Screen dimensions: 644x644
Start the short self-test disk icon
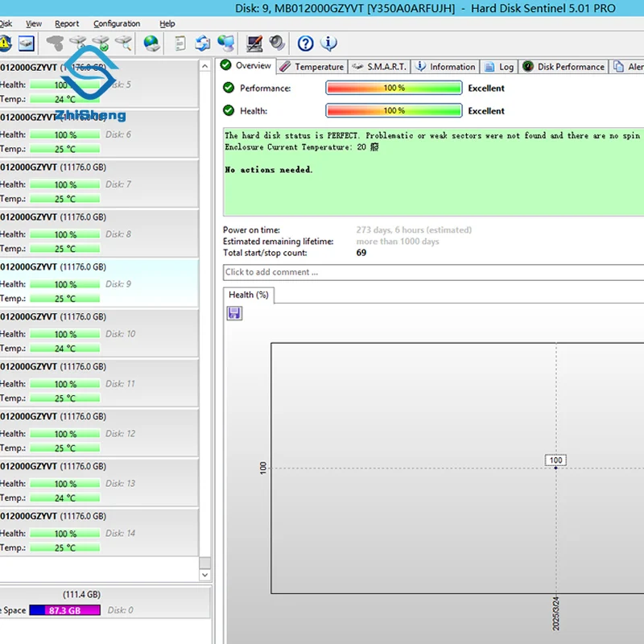tap(77, 43)
